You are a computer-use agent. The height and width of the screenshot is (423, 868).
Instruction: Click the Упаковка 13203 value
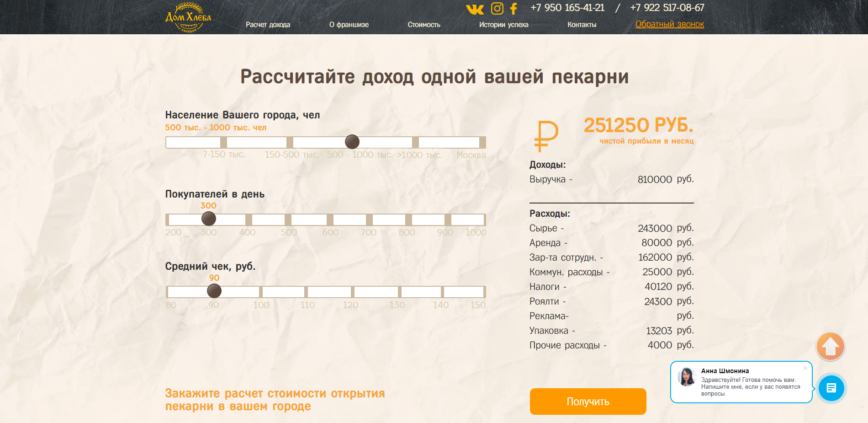pos(659,331)
